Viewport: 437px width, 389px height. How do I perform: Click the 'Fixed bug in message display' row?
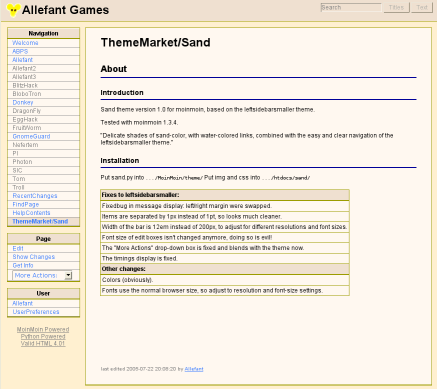coord(225,206)
